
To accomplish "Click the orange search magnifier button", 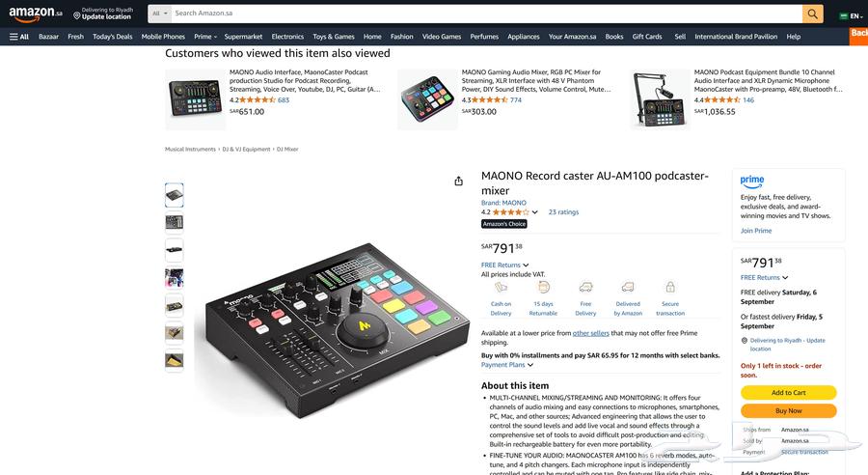I will pos(812,14).
